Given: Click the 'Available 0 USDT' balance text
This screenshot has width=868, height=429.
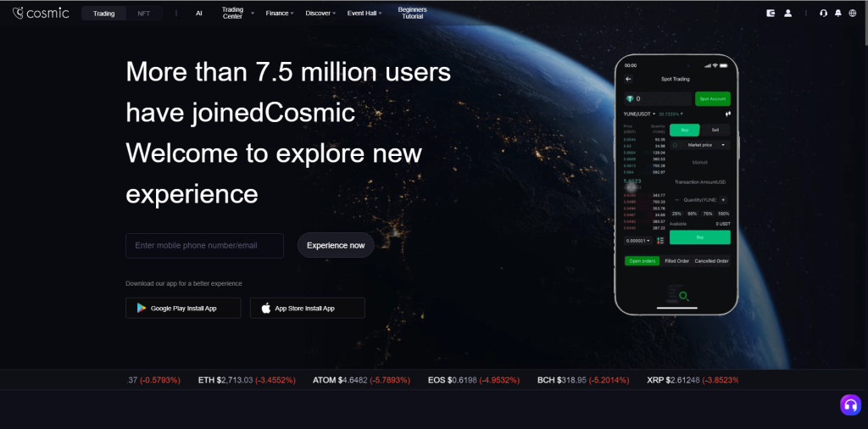Looking at the screenshot, I should (x=699, y=224).
